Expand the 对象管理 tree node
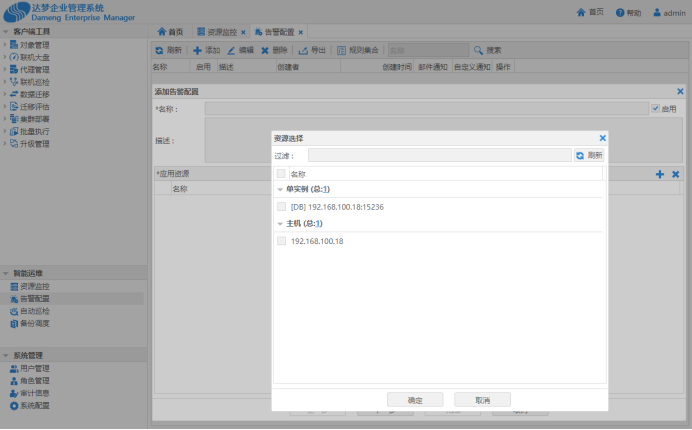This screenshot has height=430, width=692. [4, 45]
